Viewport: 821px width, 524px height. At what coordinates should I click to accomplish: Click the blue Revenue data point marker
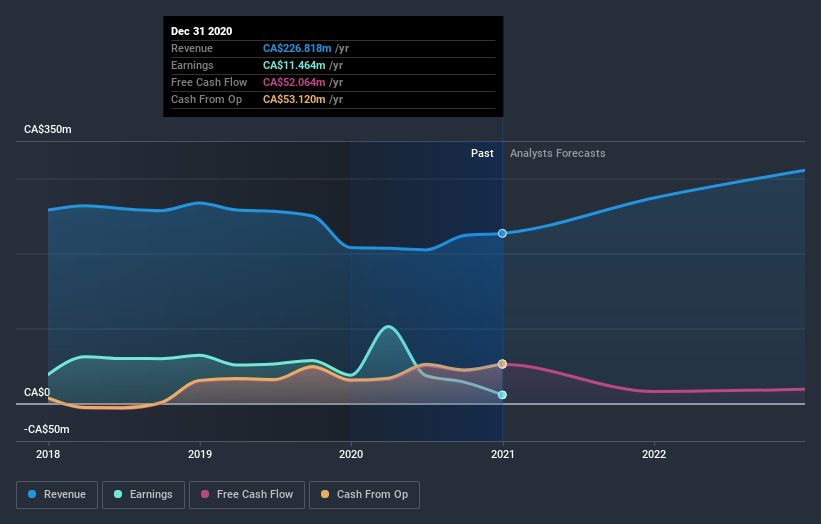(x=502, y=233)
